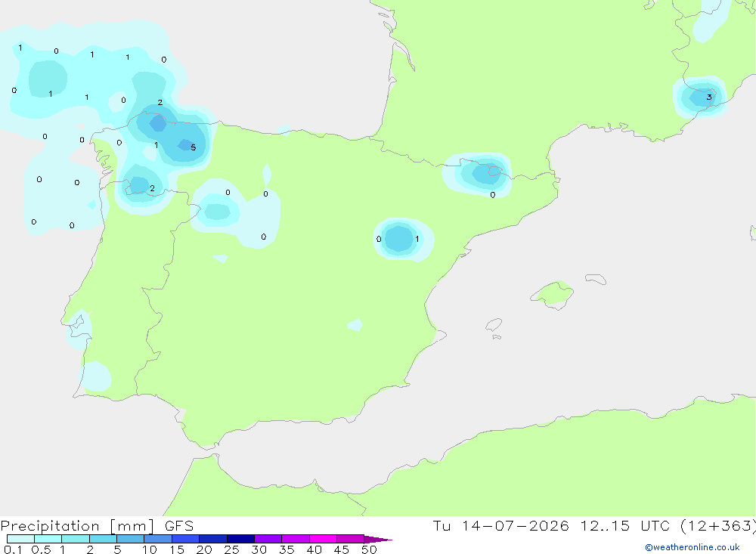Click legend label '40'

coord(314,549)
